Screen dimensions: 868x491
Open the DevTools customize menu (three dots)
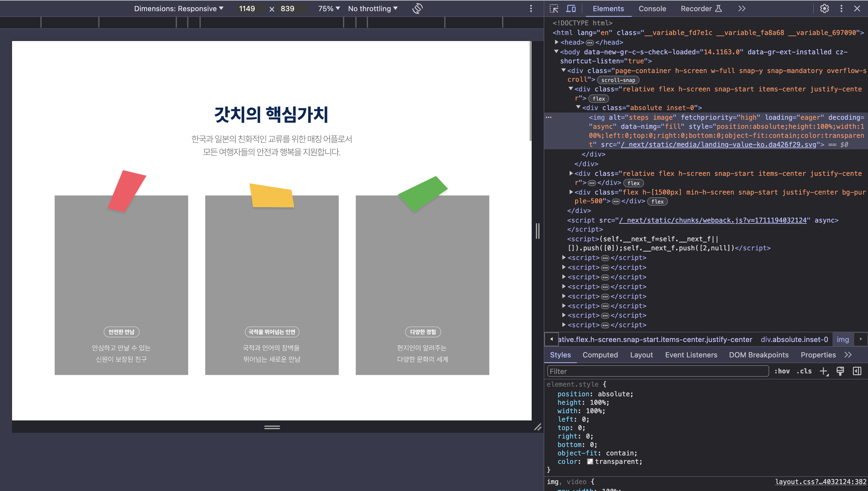pyautogui.click(x=841, y=8)
